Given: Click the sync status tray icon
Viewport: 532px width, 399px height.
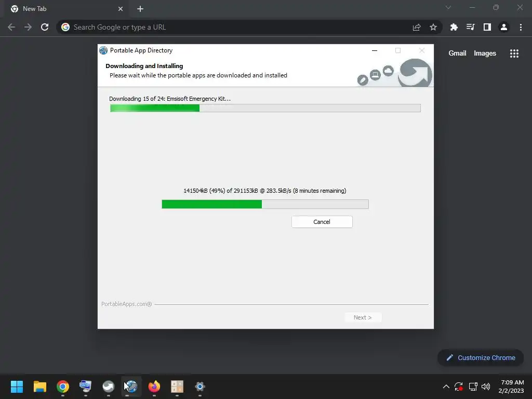Looking at the screenshot, I should point(459,387).
